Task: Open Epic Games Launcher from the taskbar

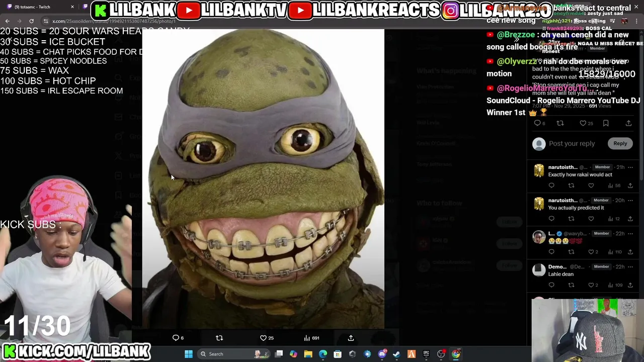Action: 426,354
